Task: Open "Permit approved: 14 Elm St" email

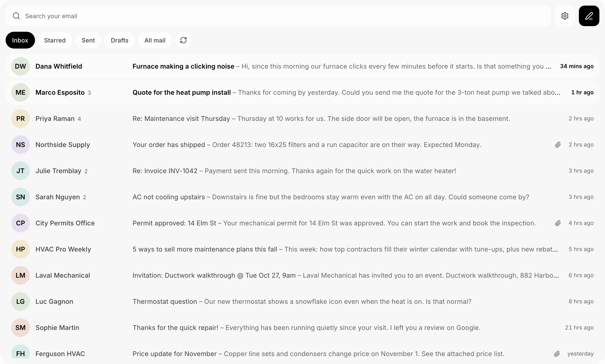Action: tap(302, 223)
